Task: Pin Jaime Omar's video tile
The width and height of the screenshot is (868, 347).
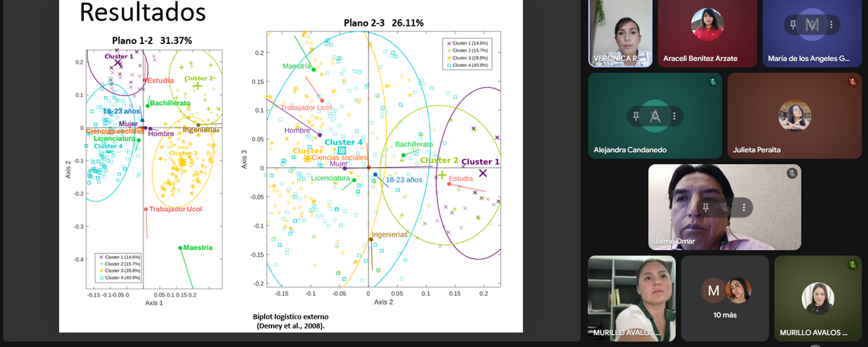Action: coord(705,207)
